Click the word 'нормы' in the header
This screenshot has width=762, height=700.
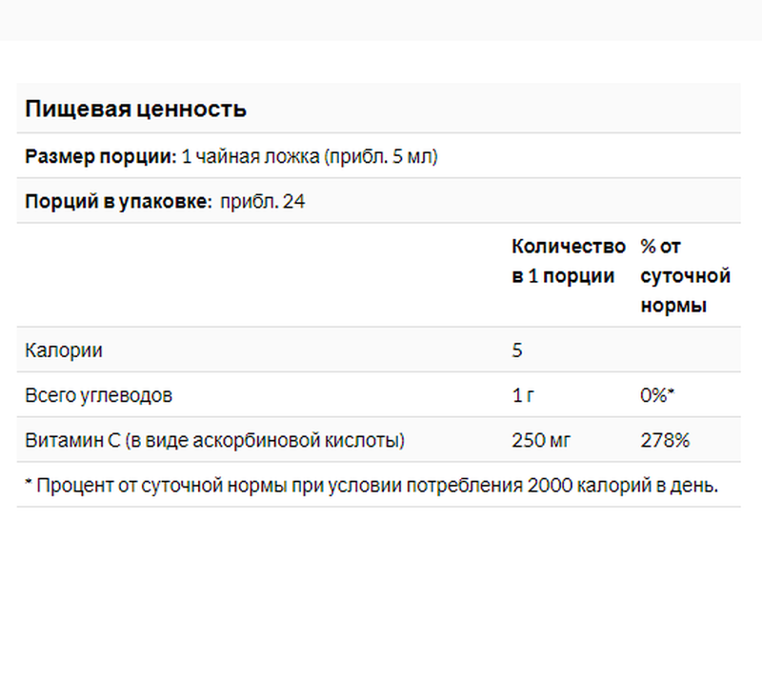[x=673, y=306]
